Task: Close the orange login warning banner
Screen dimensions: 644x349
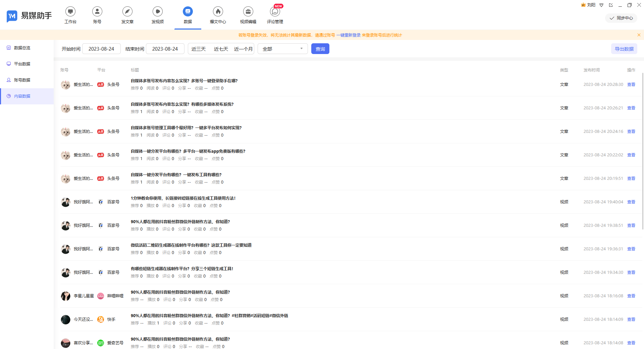Action: 639,35
